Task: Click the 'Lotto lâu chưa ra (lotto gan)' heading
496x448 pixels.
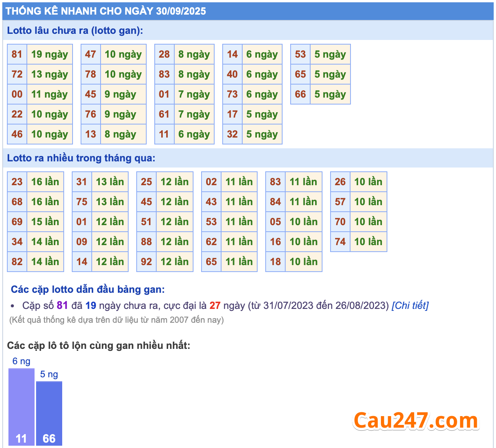Action: (75, 31)
